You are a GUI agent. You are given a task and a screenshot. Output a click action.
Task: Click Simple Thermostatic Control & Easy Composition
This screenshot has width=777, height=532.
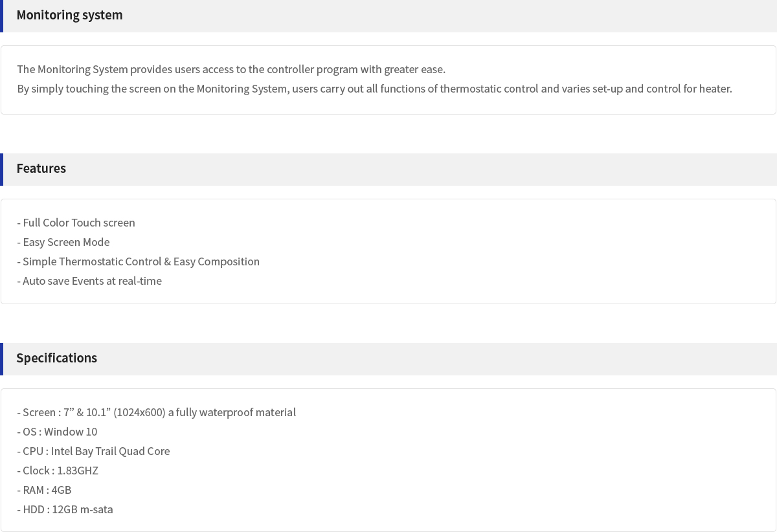tap(138, 261)
